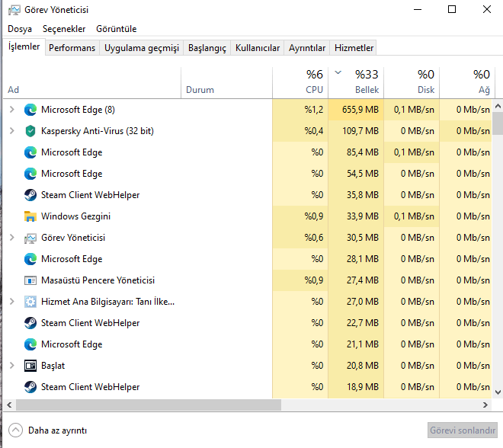Click the Steam icon of the 35,8 MB WebHelper
503x448 pixels.
[x=30, y=195]
